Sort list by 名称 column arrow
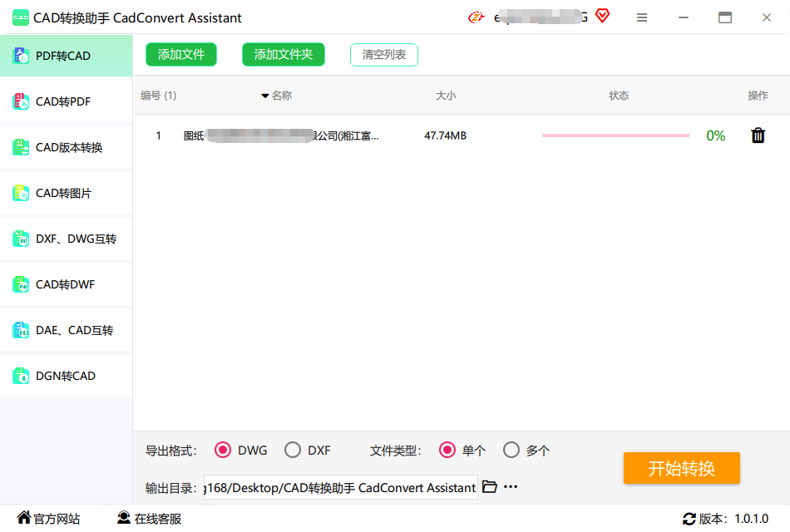The width and height of the screenshot is (790, 532). tap(265, 96)
